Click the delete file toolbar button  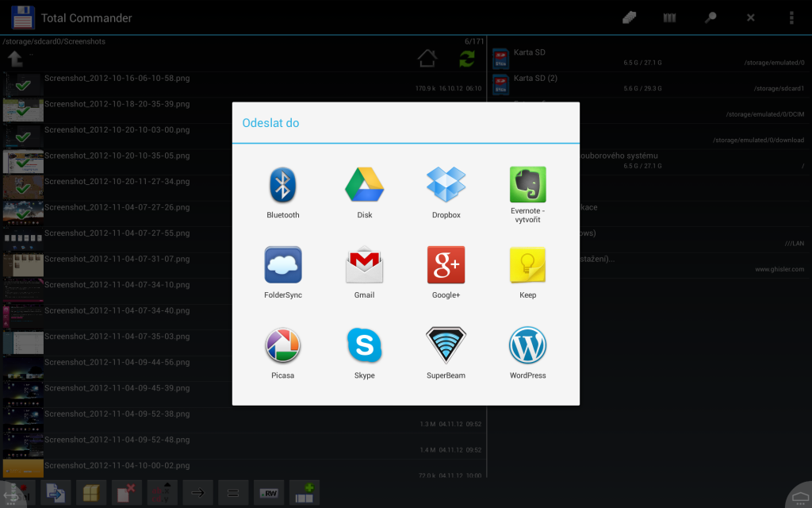click(x=126, y=492)
